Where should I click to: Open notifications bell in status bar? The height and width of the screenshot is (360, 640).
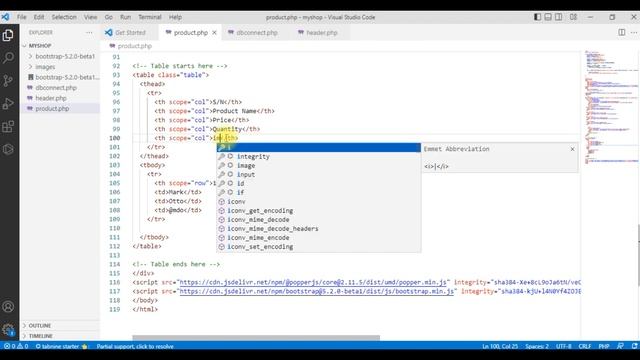635,346
